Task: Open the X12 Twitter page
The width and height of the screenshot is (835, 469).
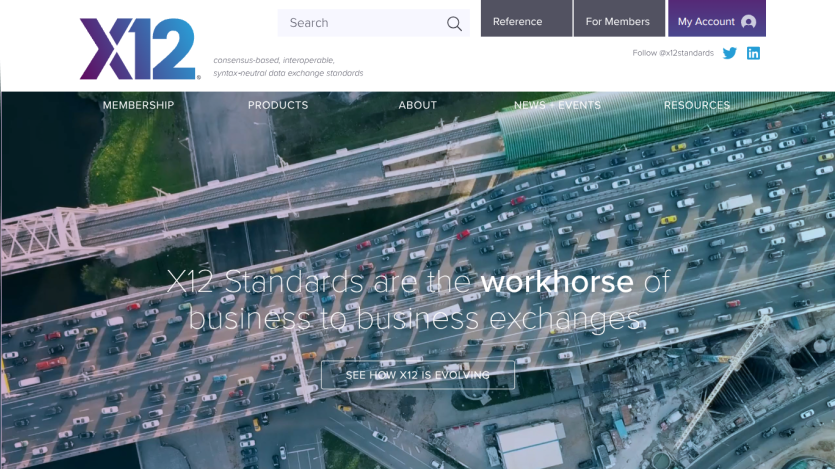Action: 730,53
